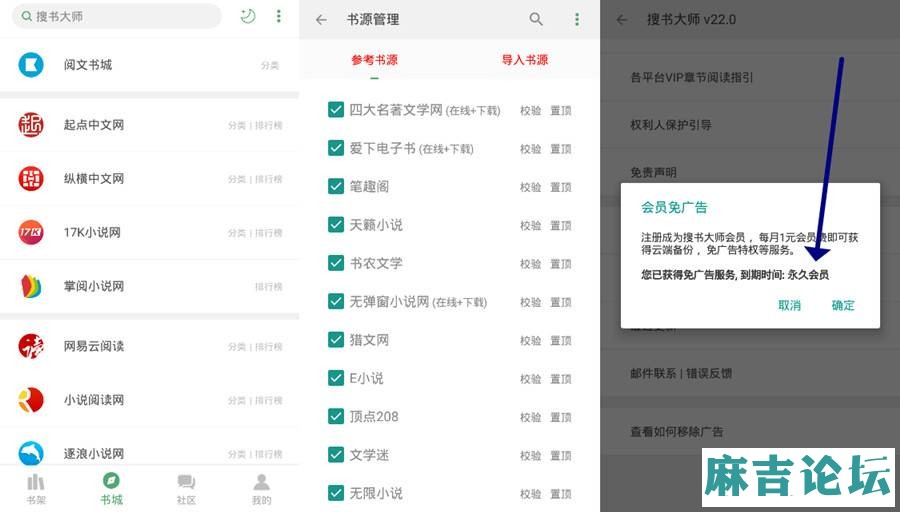Uncheck 天籁小说 source
Viewport: 900px width, 512px height.
click(336, 224)
